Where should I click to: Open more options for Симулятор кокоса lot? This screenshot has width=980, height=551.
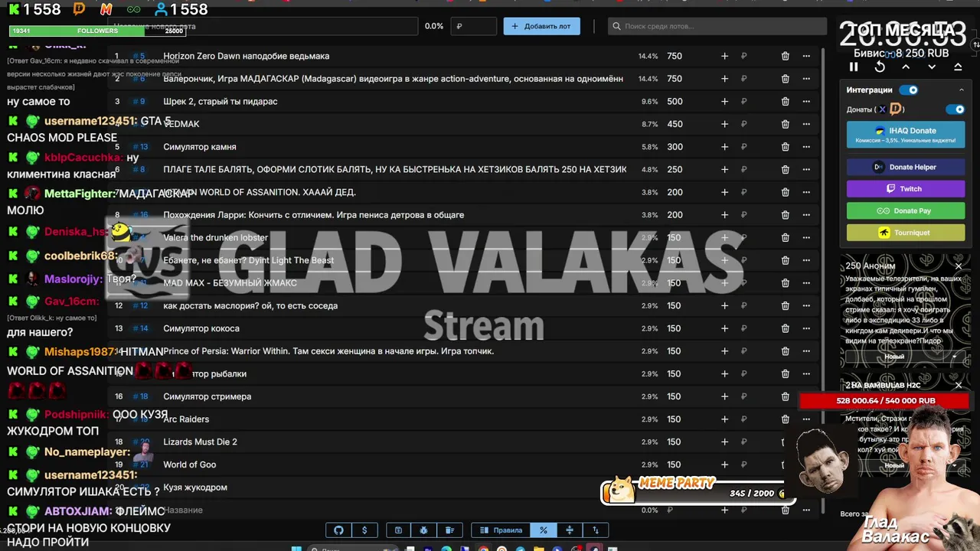[x=806, y=328]
